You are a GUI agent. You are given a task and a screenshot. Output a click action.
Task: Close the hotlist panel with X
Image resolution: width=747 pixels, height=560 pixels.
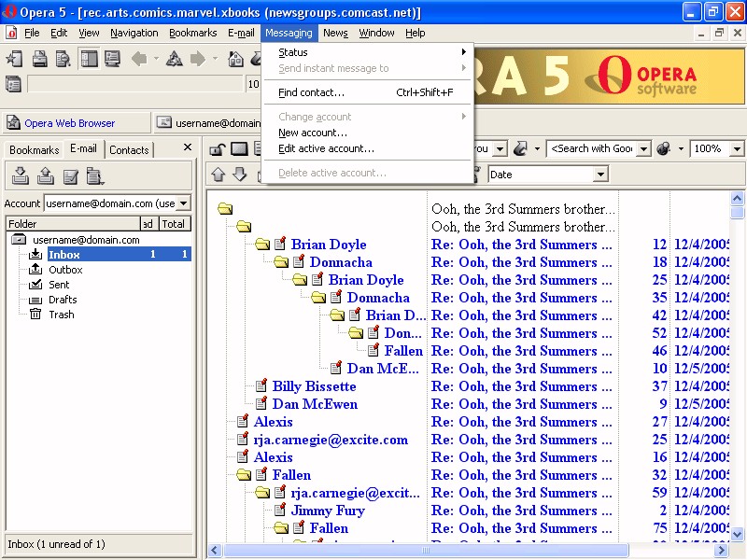tap(188, 147)
